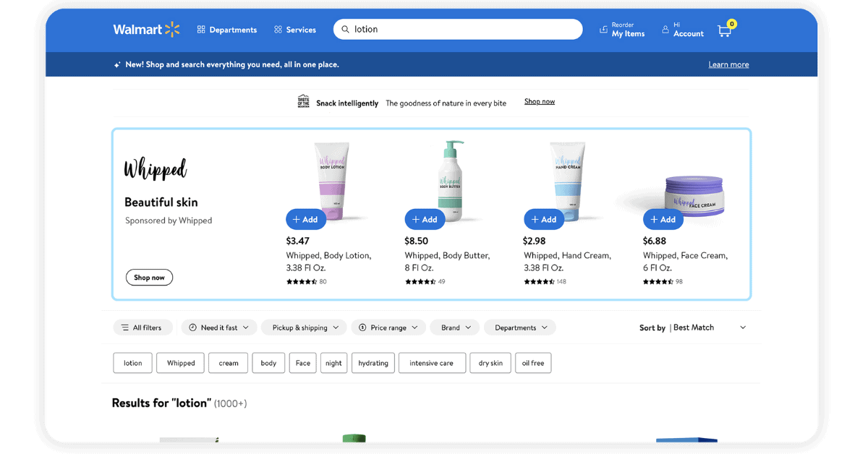This screenshot has height=454, width=868.
Task: Open All filters
Action: click(142, 327)
